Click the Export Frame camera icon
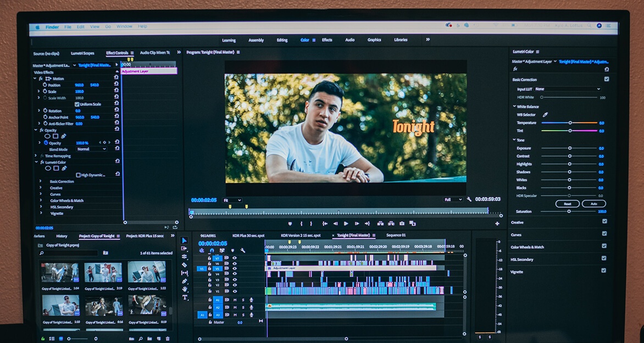This screenshot has height=343, width=644. coord(402,223)
